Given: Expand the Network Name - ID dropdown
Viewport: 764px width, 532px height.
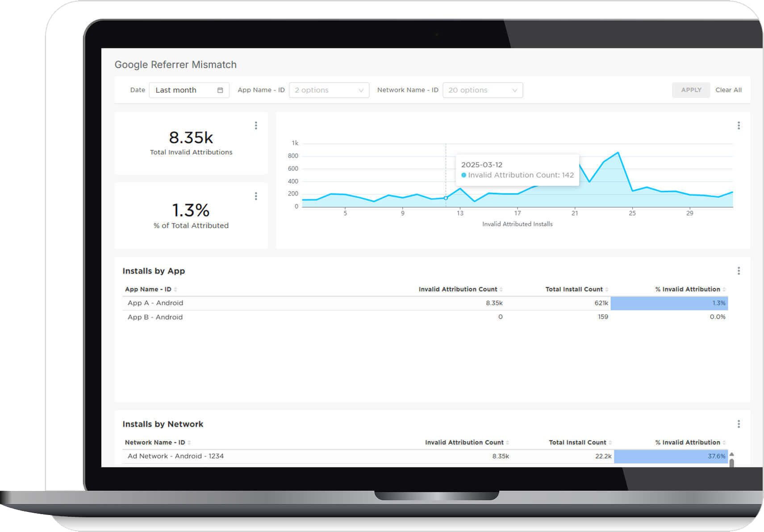Looking at the screenshot, I should 482,90.
